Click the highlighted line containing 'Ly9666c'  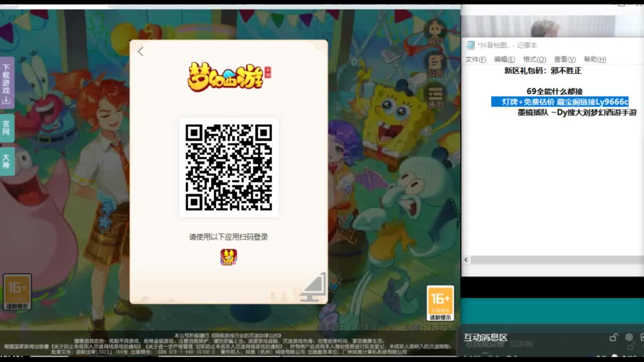560,102
